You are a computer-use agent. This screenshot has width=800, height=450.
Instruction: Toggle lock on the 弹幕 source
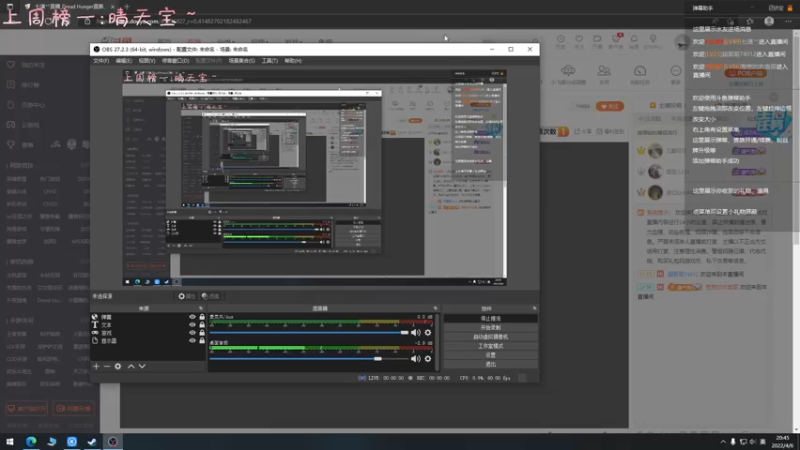(x=202, y=317)
